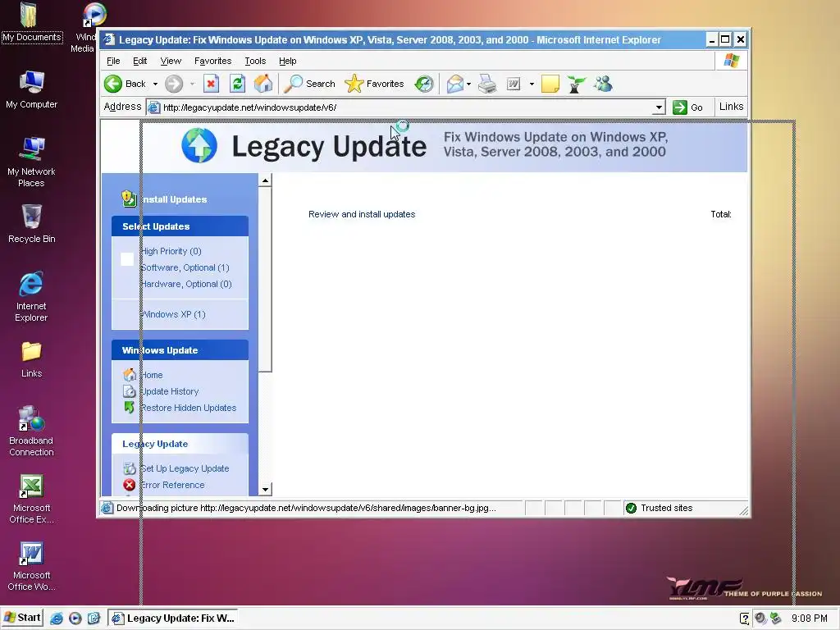This screenshot has height=630, width=840.
Task: Print the page with the printer icon
Action: (x=487, y=84)
